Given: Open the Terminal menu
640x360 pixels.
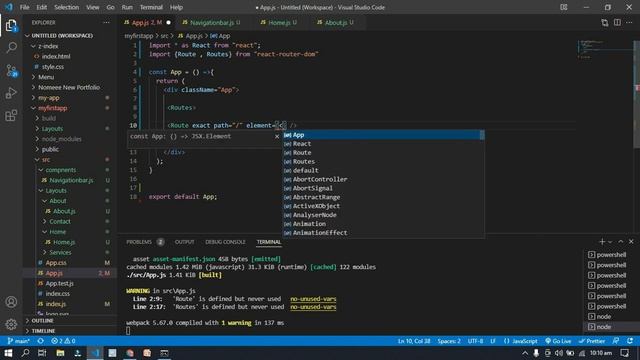Looking at the screenshot, I should click(151, 7).
